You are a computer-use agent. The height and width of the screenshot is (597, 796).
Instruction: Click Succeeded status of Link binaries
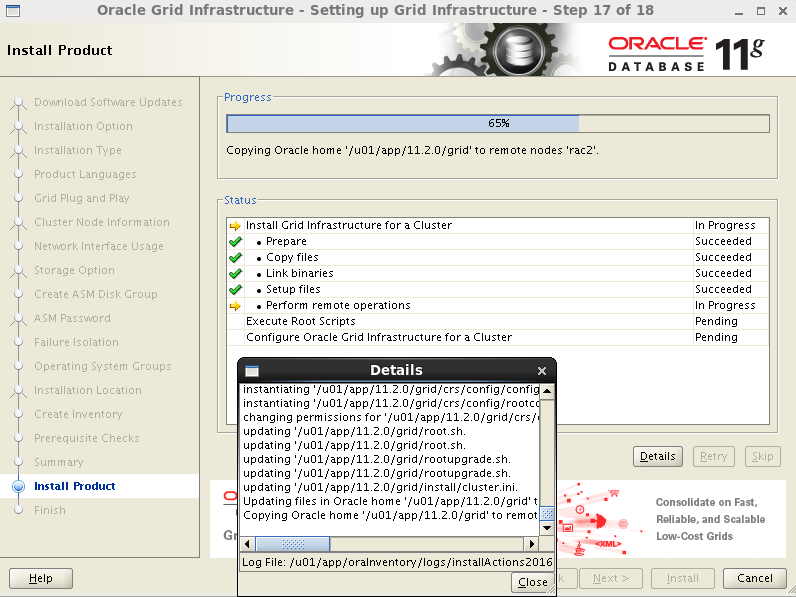(x=723, y=274)
